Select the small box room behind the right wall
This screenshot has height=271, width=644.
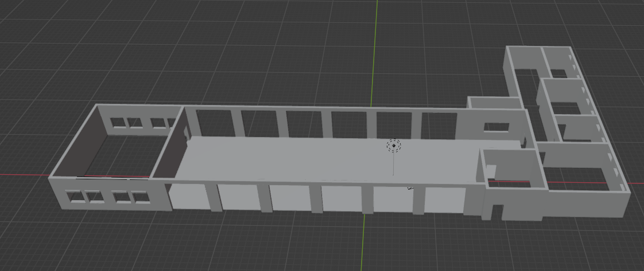tap(494, 103)
